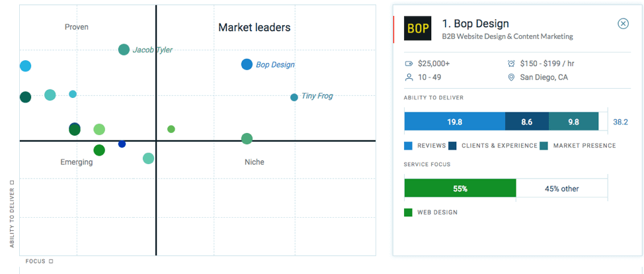The width and height of the screenshot is (644, 274).
Task: Click the Jacob Tyler label
Action: [x=152, y=50]
